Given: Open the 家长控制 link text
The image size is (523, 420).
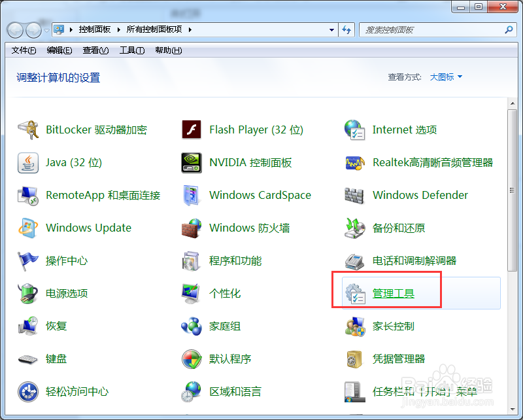Looking at the screenshot, I should tap(394, 326).
